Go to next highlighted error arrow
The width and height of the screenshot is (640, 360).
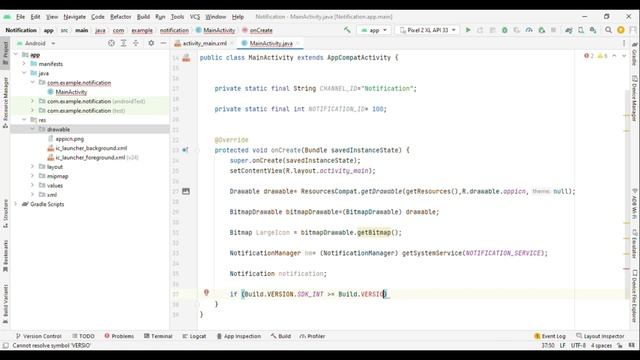click(x=624, y=56)
